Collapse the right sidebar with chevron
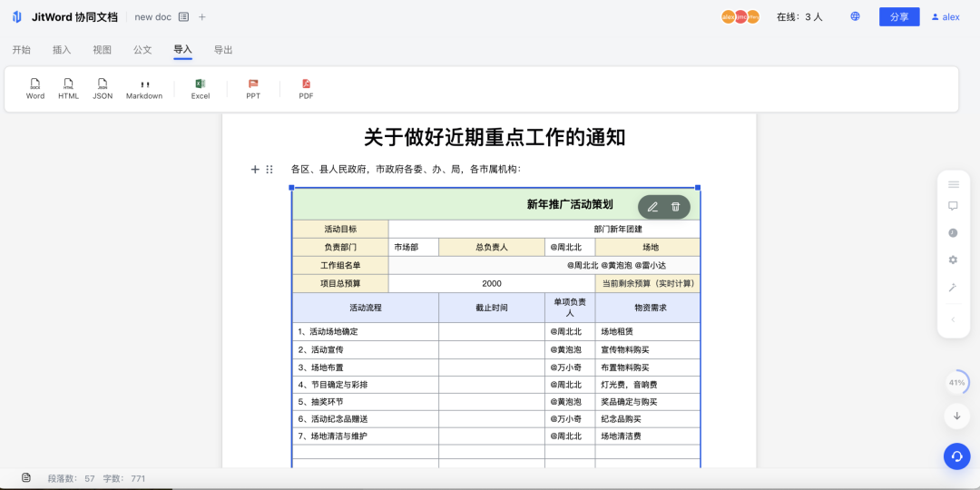The height and width of the screenshot is (490, 980). pos(953,319)
